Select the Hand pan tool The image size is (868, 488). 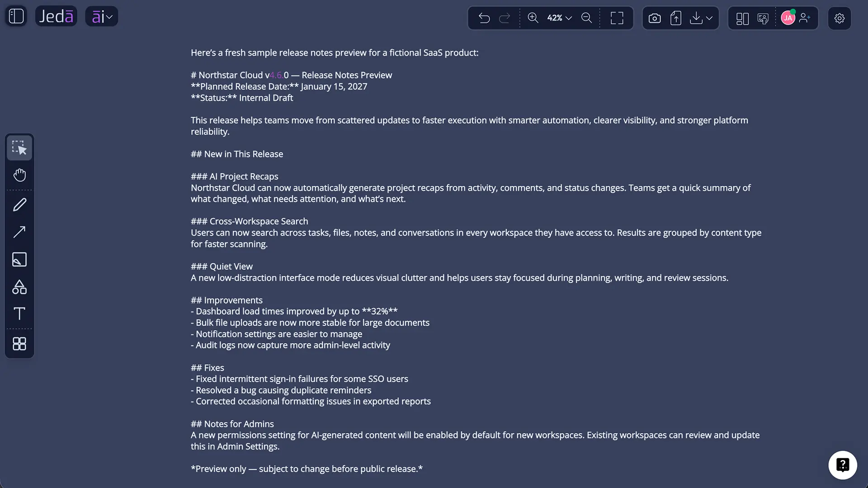pos(19,175)
